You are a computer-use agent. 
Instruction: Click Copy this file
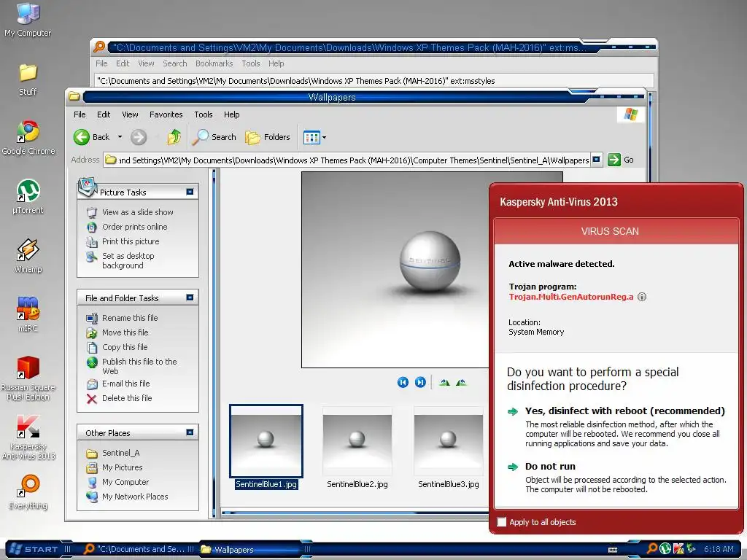click(x=125, y=347)
